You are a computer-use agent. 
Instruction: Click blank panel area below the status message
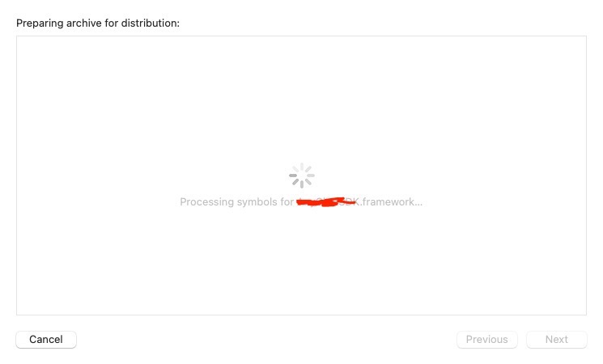coord(302,261)
